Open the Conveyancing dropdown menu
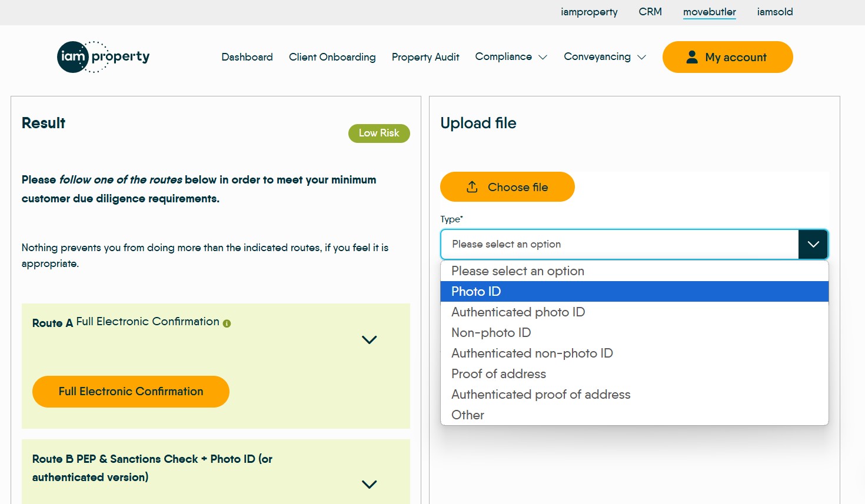Screen dimensions: 865x504 [x=604, y=57]
